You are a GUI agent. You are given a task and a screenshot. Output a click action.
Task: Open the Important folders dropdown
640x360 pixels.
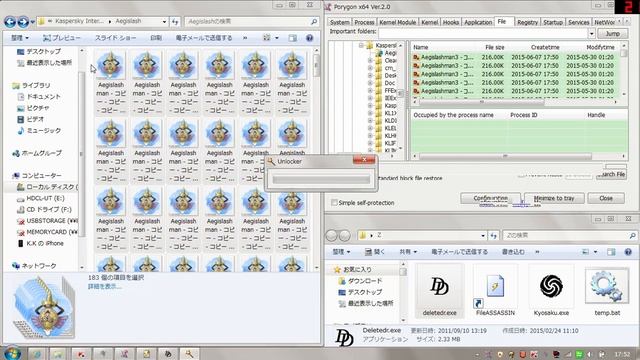(591, 33)
